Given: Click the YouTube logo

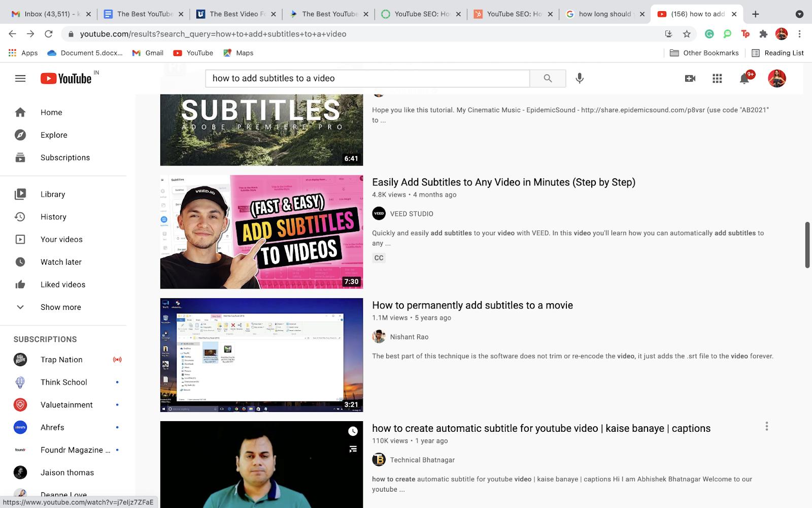Looking at the screenshot, I should point(66,78).
